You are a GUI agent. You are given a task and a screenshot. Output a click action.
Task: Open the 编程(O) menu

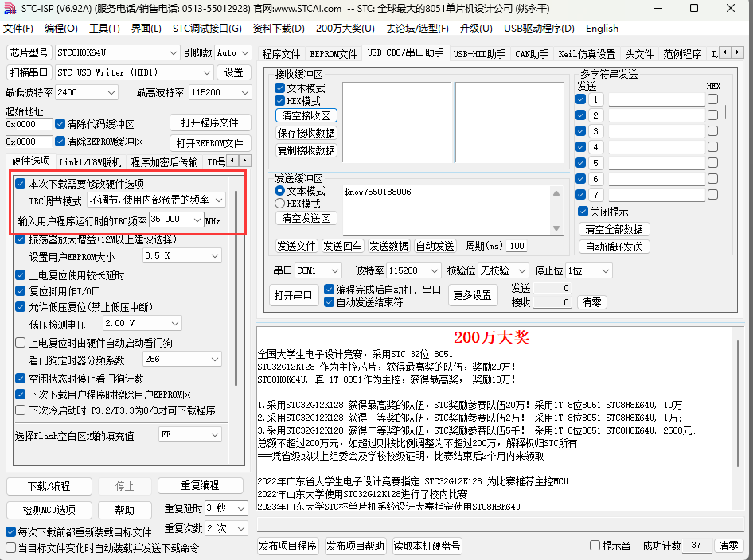[x=61, y=29]
